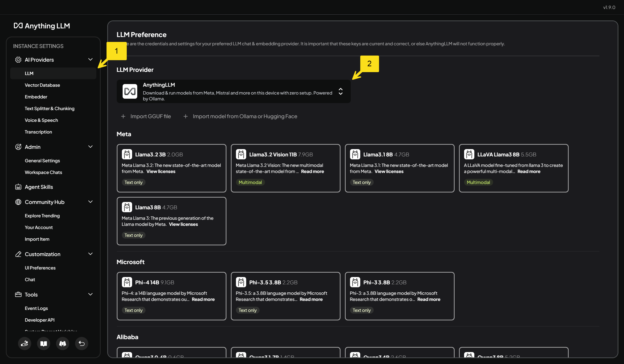View Workspace Chats

point(43,172)
